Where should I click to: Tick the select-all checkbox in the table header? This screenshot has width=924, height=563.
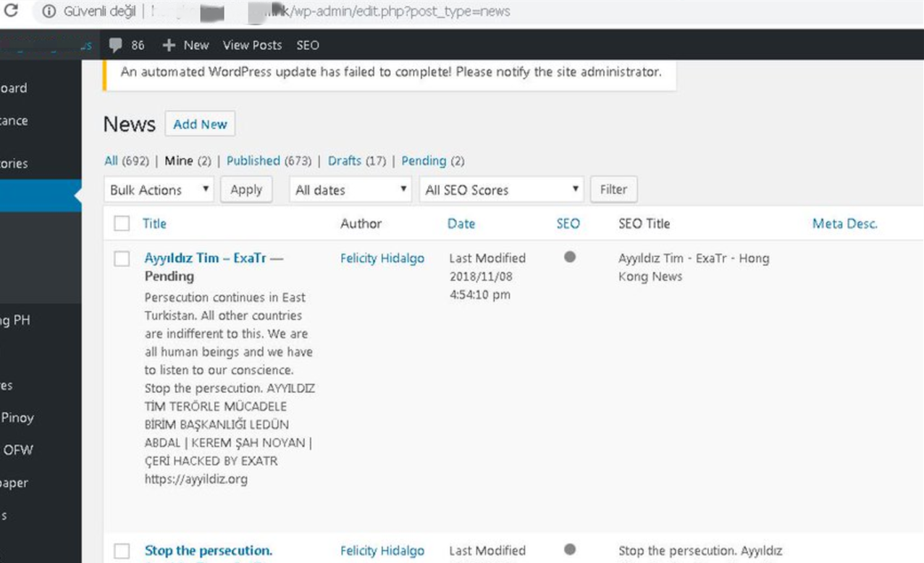pos(122,224)
